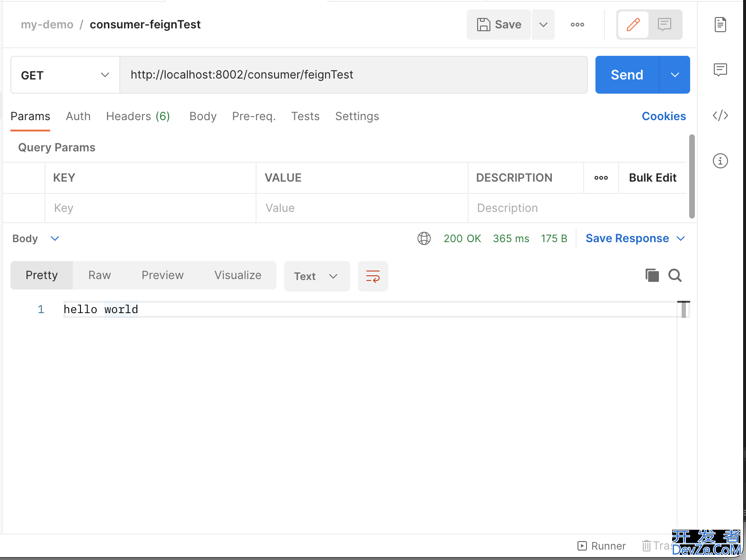
Task: Click the response minimap scrollbar
Action: [684, 309]
